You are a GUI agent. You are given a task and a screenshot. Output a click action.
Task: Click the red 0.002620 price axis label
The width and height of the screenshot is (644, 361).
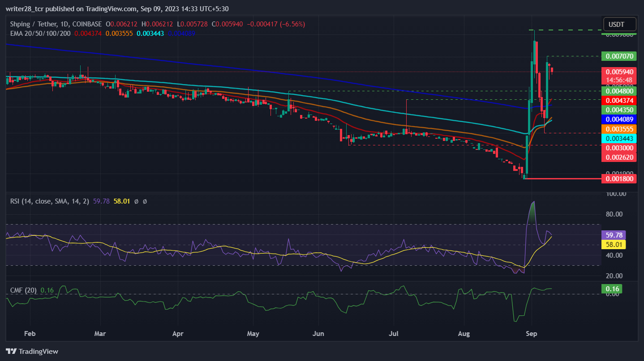618,157
